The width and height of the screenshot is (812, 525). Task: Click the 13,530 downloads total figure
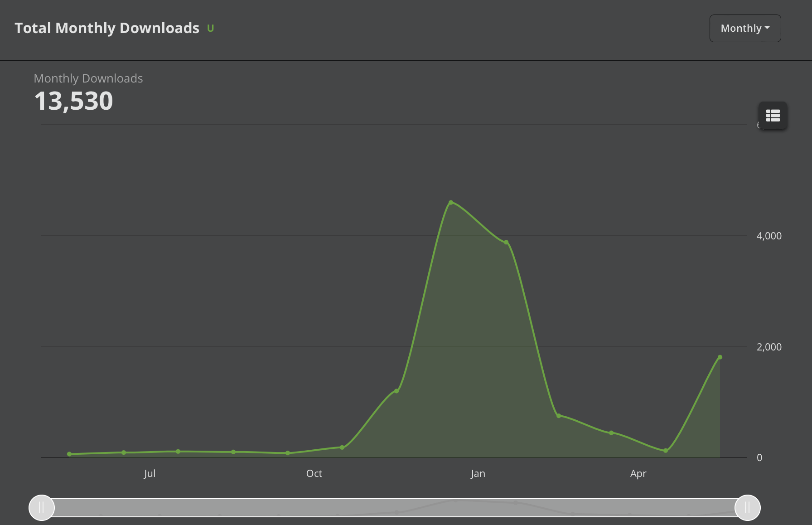(x=74, y=101)
